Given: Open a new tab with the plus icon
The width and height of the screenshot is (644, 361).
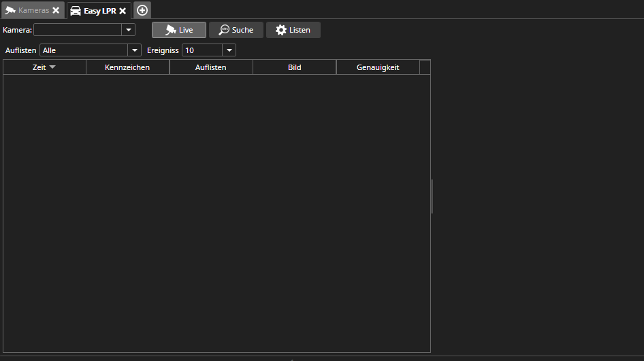Looking at the screenshot, I should [142, 10].
